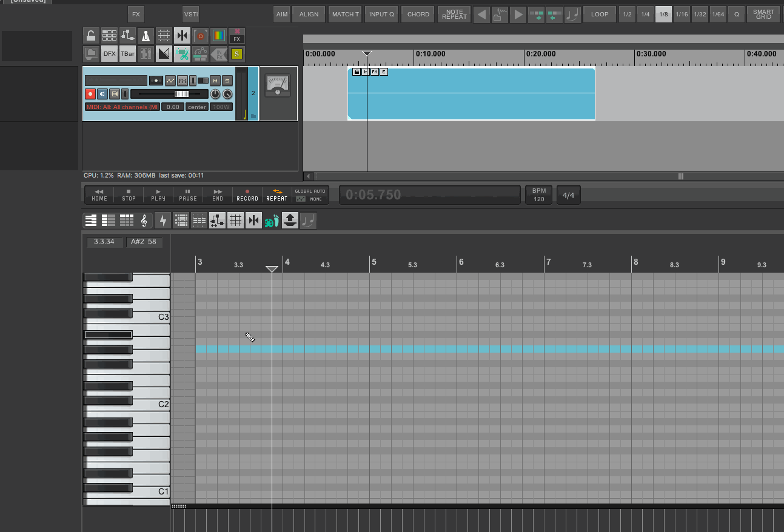Click the lightning bolt icon in MIDI editor
Screen dimensions: 784x532
tap(162, 221)
